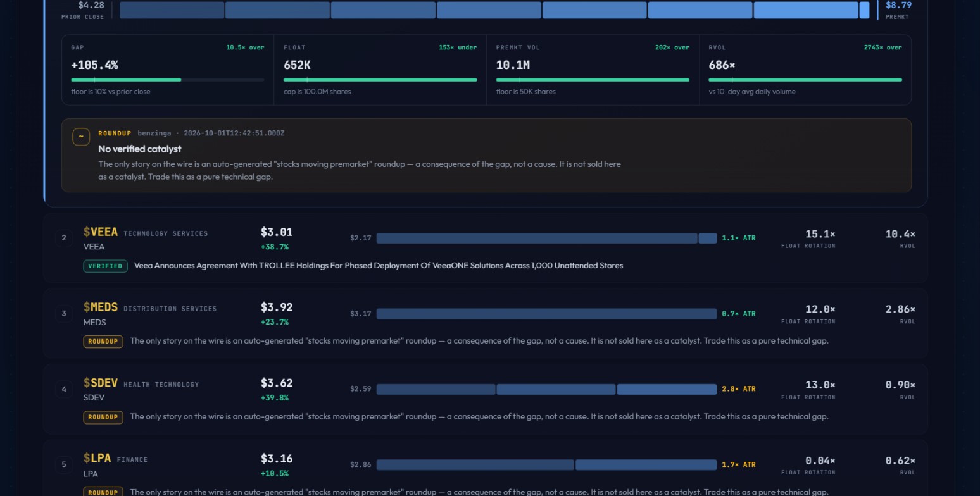Click rank badge 5 for LPA
This screenshot has width=980, height=496.
[x=64, y=464]
